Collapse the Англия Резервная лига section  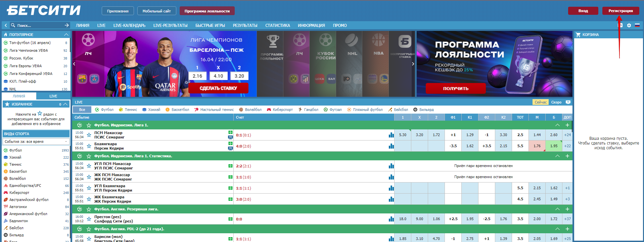[557, 209]
